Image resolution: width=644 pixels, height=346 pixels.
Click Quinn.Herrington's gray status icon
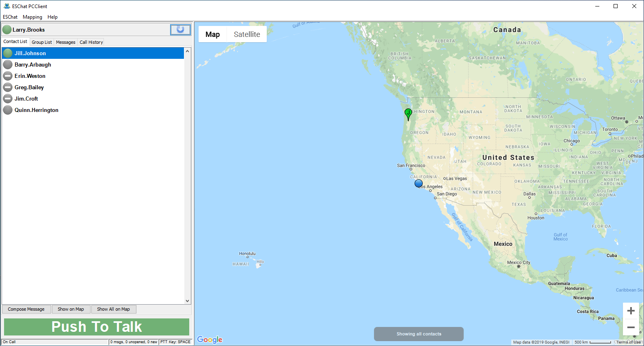[x=8, y=110]
